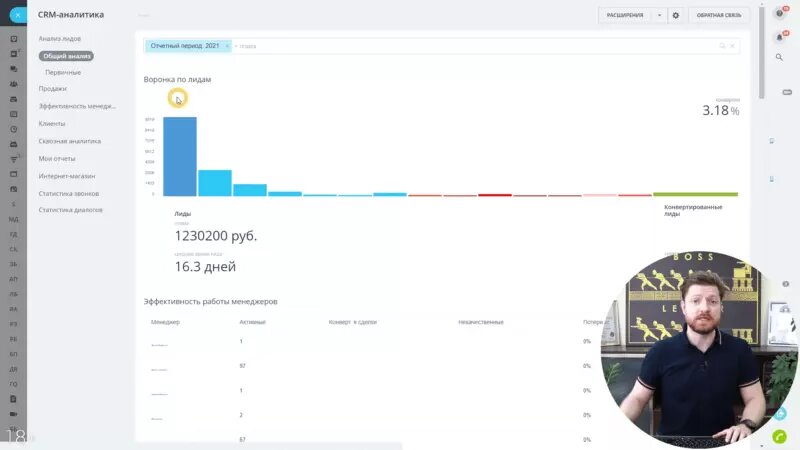Viewport: 800px width, 450px height.
Task: Click the bright red funnel stage bar
Action: tap(495, 195)
